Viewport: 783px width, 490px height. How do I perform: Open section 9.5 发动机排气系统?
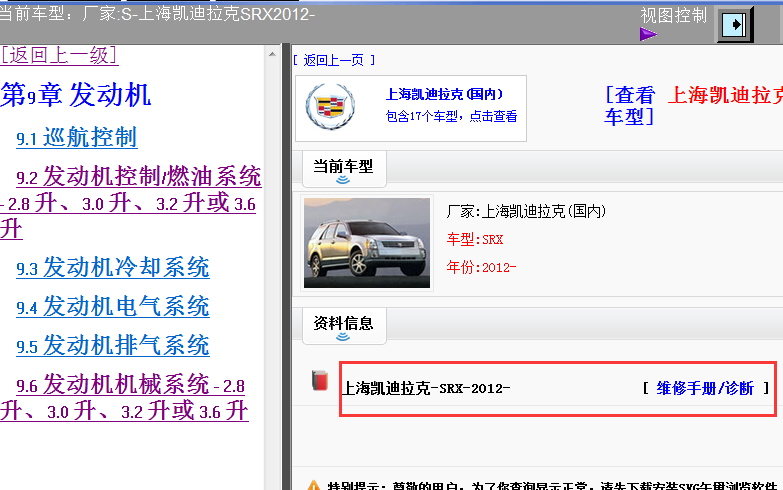click(x=113, y=345)
